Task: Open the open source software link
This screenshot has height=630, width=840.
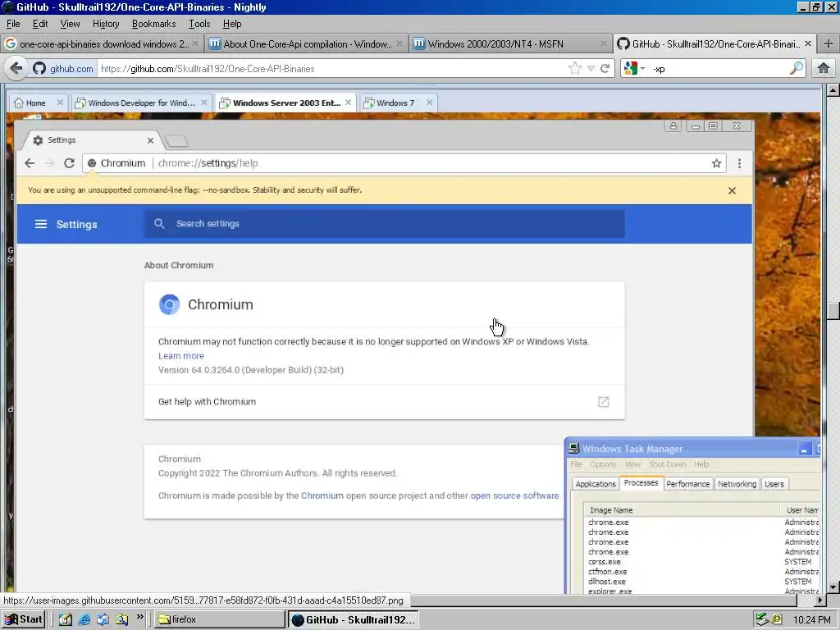Action: pyautogui.click(x=514, y=495)
